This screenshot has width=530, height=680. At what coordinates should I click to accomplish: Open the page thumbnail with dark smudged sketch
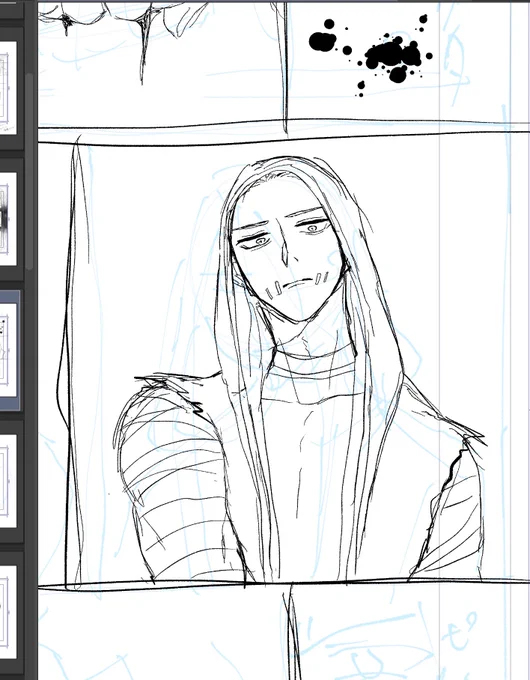tap(8, 219)
